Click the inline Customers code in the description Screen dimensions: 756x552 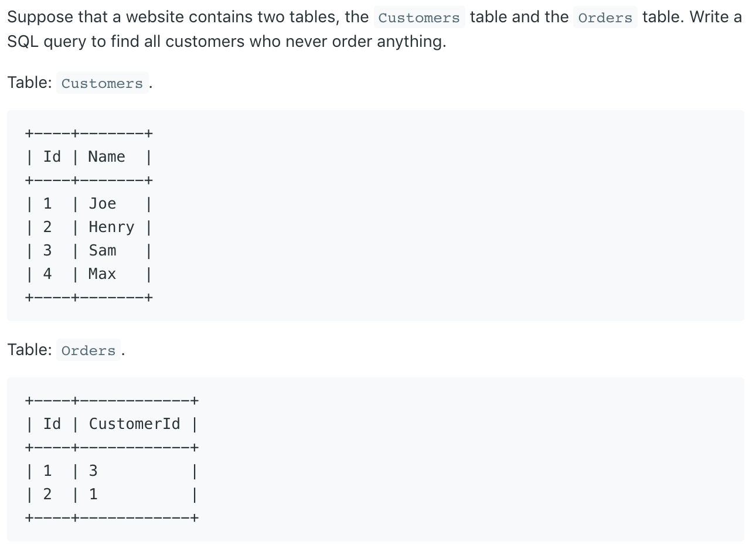pyautogui.click(x=418, y=18)
